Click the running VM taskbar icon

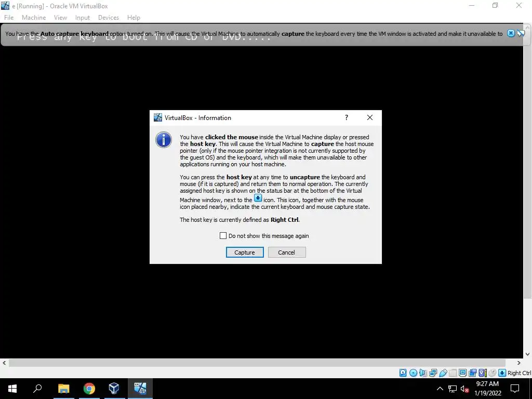(140, 389)
